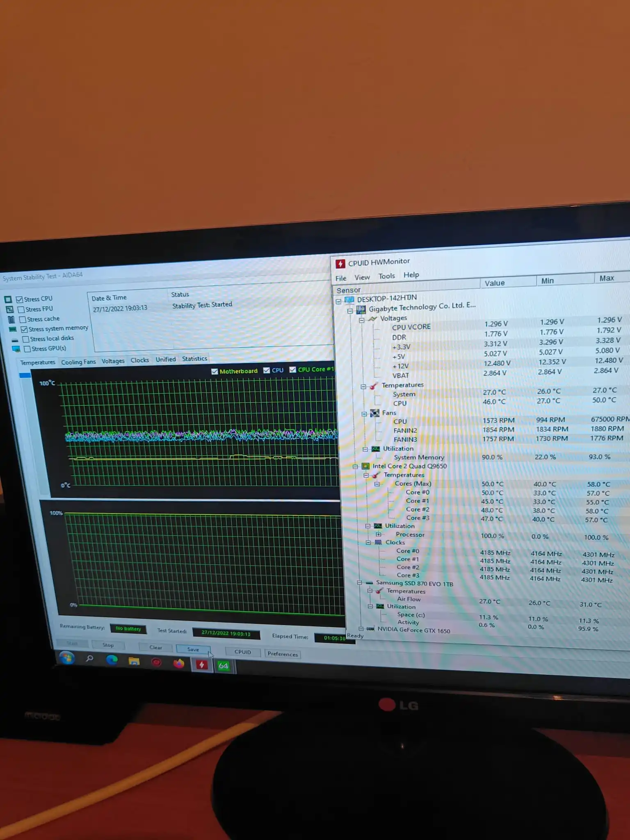
Task: Open File Explorer from the taskbar
Action: tap(134, 661)
